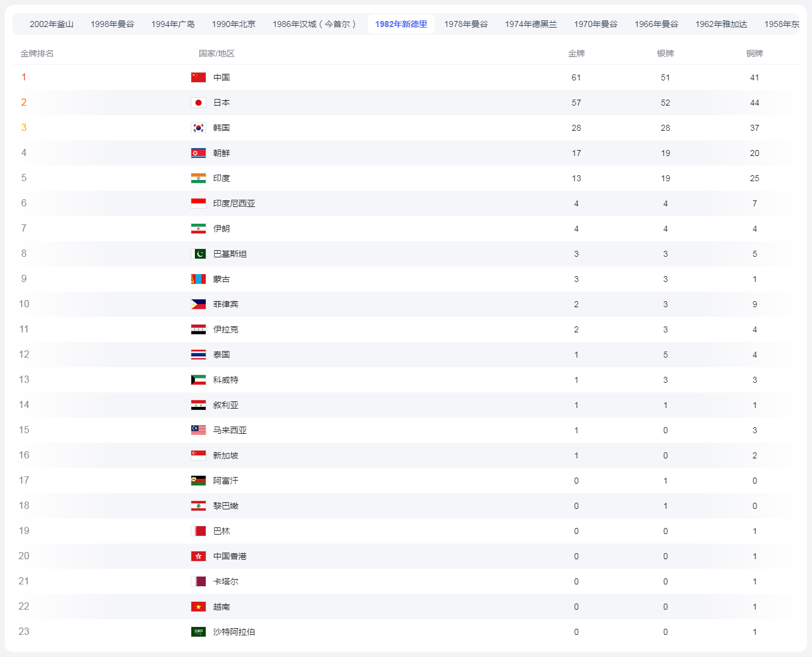Switch to the 1978年曼谷 tab
Viewport: 812px width, 657px height.
pyautogui.click(x=466, y=24)
